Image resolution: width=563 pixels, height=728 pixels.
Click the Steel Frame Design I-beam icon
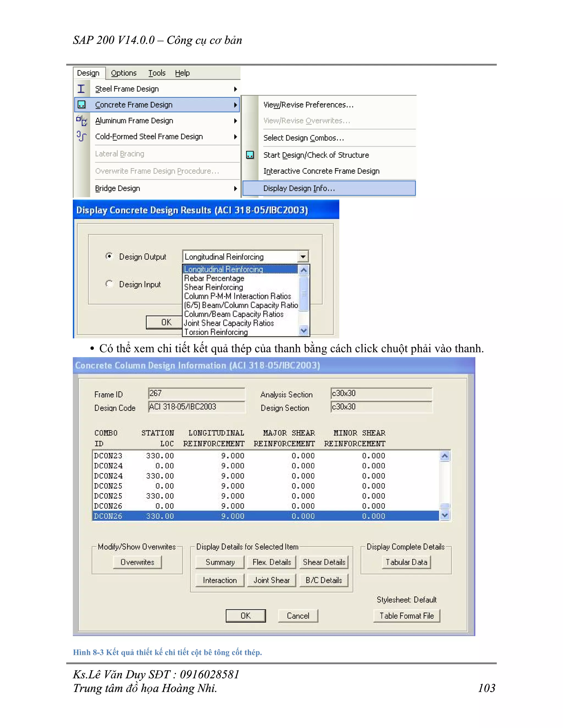click(81, 89)
